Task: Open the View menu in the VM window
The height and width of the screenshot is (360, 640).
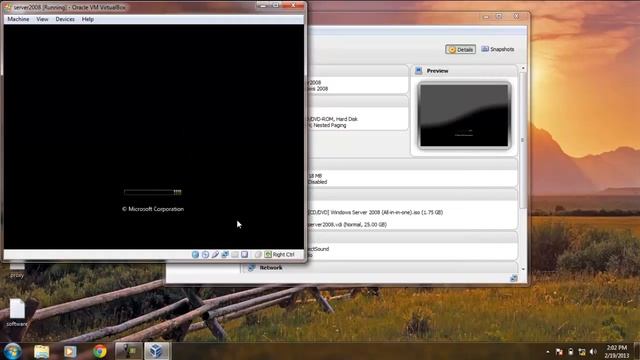Action: (x=42, y=19)
